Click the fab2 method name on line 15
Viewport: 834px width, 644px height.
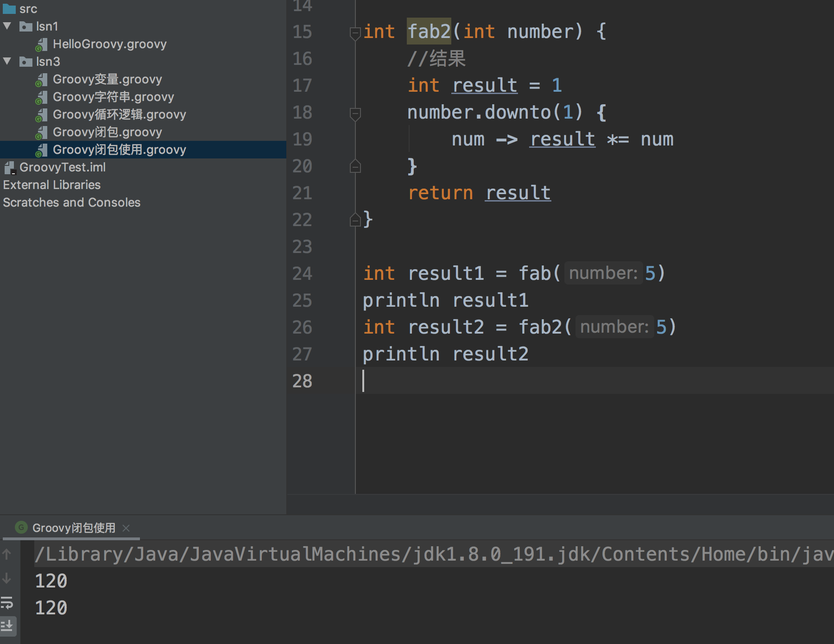tap(429, 32)
